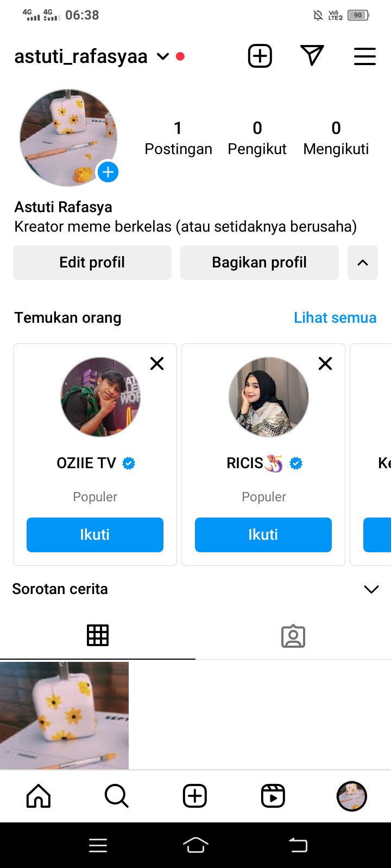
Task: Open Reels from bottom navigation
Action: 273,796
